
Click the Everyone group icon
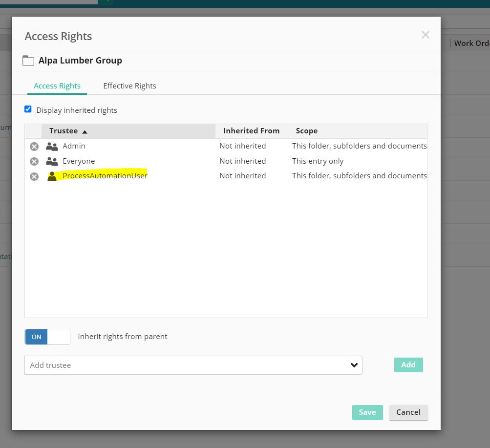tap(52, 161)
